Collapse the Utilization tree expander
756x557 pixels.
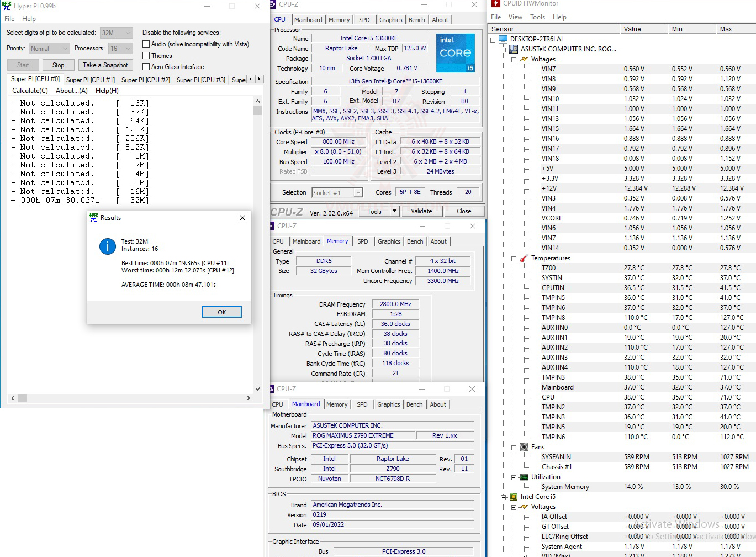514,477
